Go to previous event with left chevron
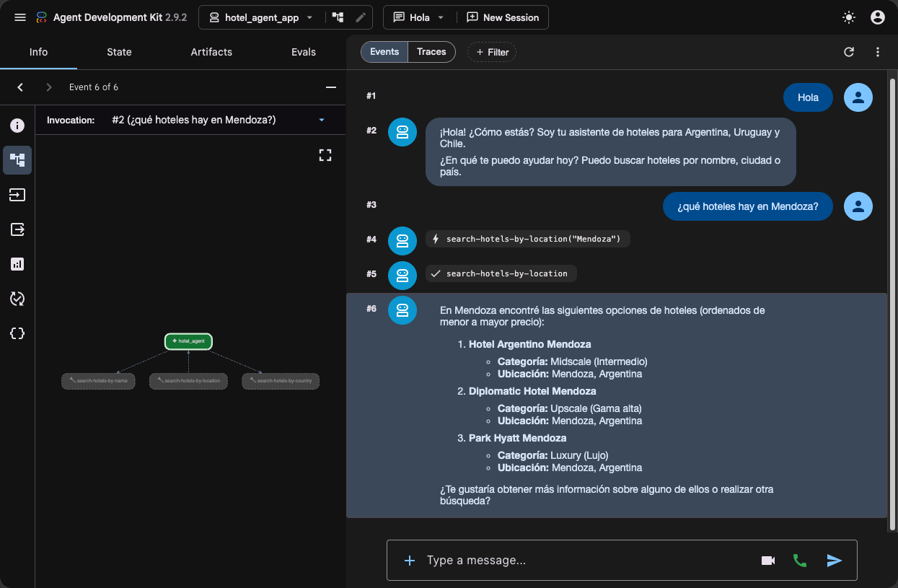 pyautogui.click(x=20, y=87)
